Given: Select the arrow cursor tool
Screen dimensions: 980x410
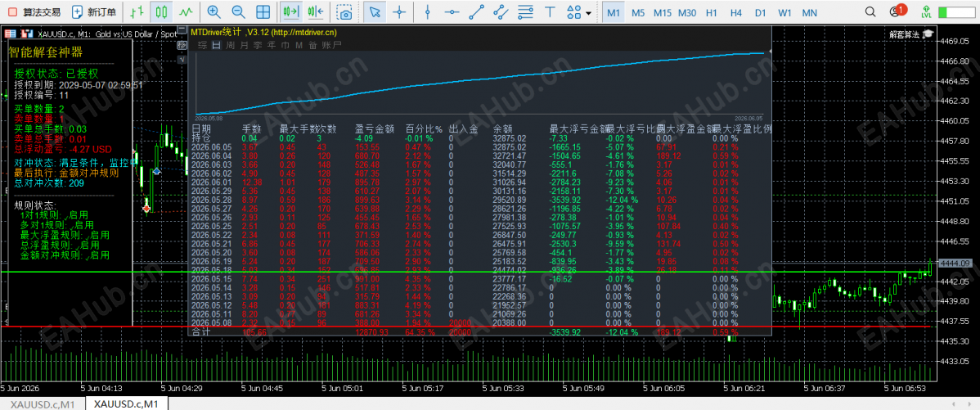Looking at the screenshot, I should pos(375,12).
